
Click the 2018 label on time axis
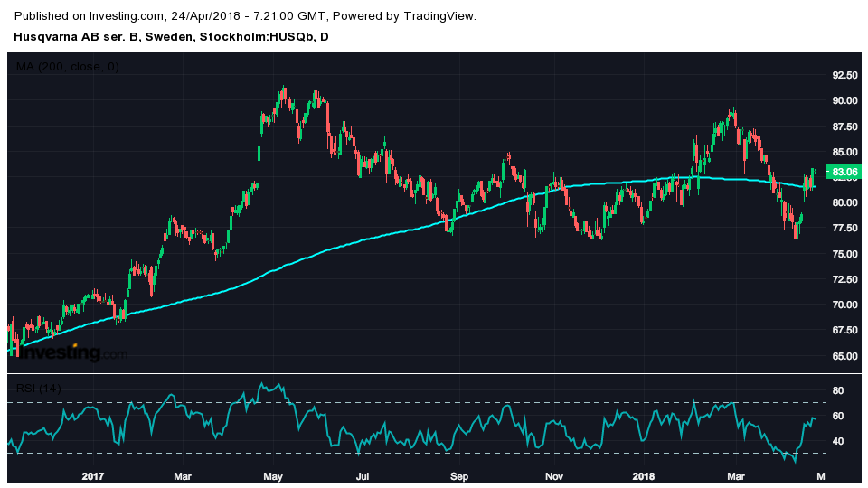644,476
